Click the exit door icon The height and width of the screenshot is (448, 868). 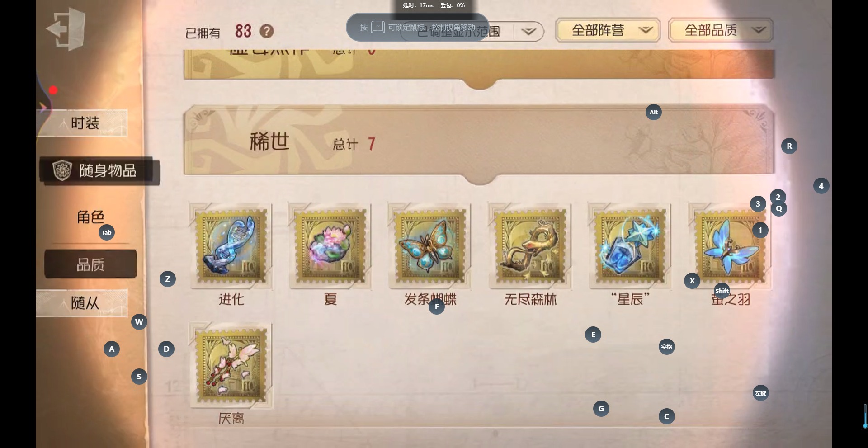point(66,29)
